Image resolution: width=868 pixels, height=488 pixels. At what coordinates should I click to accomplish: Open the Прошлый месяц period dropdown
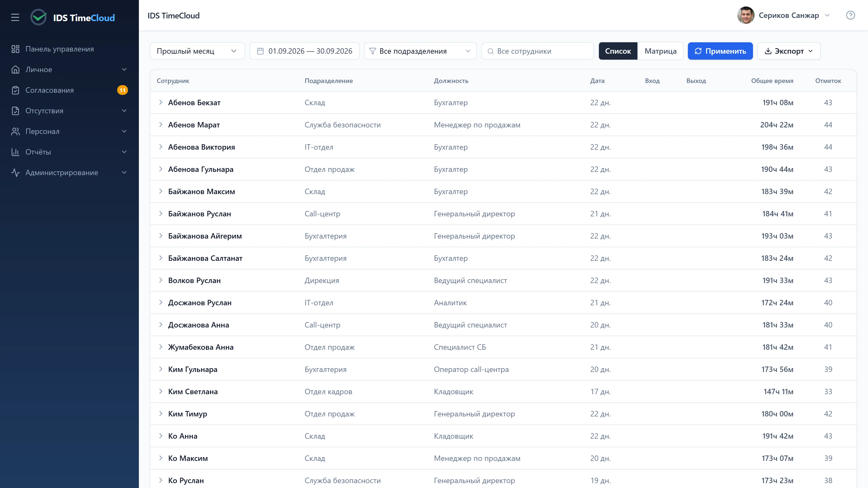[x=197, y=51]
